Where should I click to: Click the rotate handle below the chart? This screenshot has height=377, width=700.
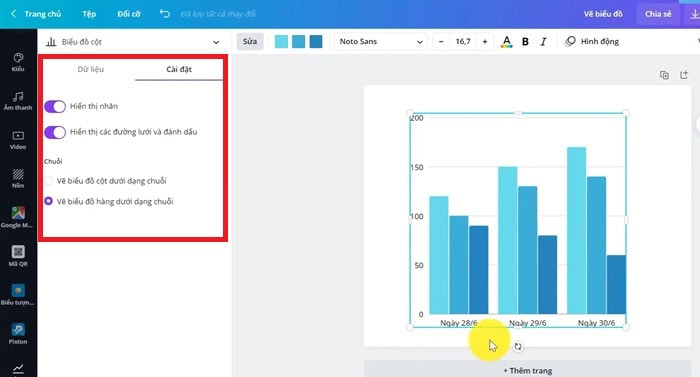pos(518,346)
